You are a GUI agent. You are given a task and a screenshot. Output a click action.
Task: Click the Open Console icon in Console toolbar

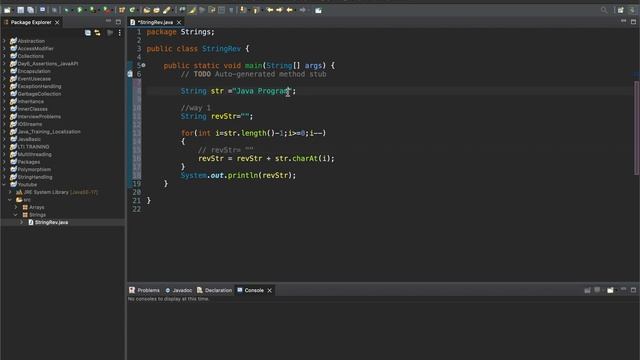pyautogui.click(x=610, y=290)
